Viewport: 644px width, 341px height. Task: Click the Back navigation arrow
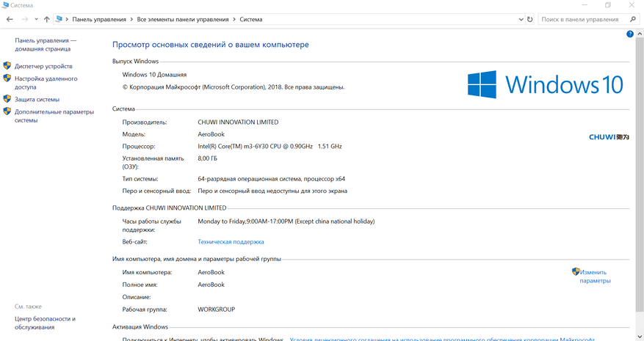(x=10, y=19)
